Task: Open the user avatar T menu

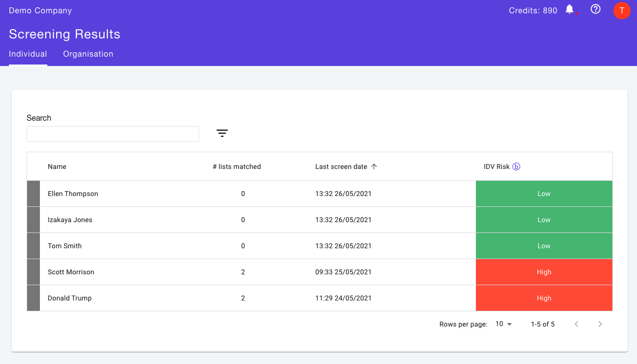Action: coord(622,10)
